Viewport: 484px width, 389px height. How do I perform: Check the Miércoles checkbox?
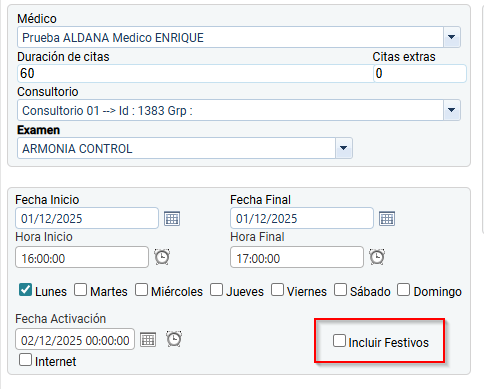pyautogui.click(x=141, y=290)
